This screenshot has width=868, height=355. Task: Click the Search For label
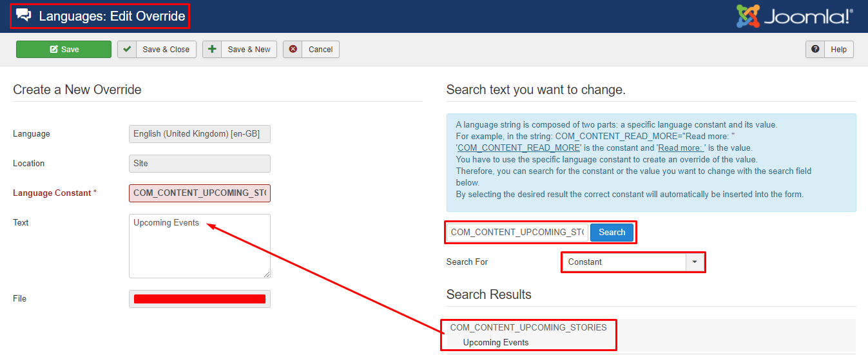pos(467,262)
